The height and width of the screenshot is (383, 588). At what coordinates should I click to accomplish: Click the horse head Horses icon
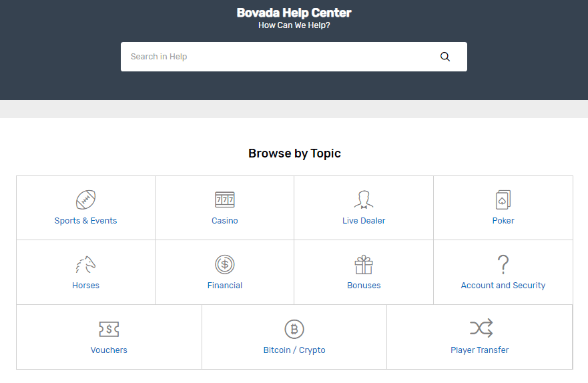tap(86, 265)
